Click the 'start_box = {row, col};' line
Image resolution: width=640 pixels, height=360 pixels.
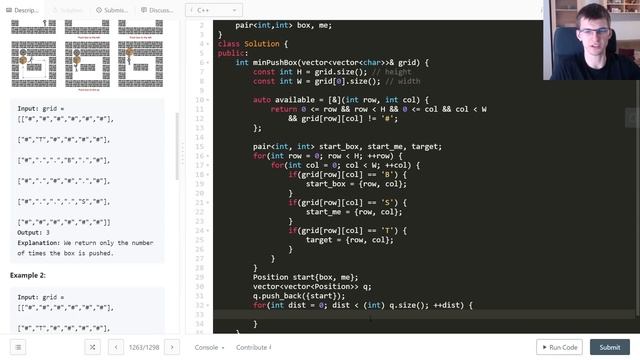tap(356, 184)
